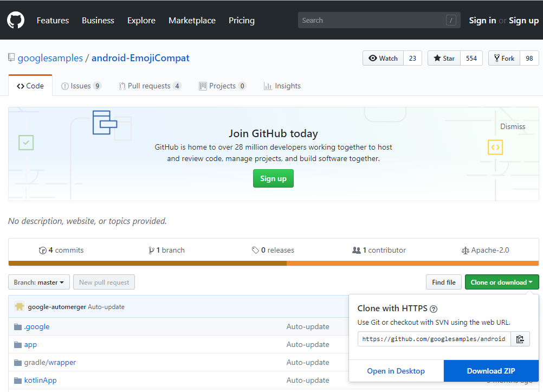543x392 pixels.
Task: Open the contributor list
Action: click(379, 250)
